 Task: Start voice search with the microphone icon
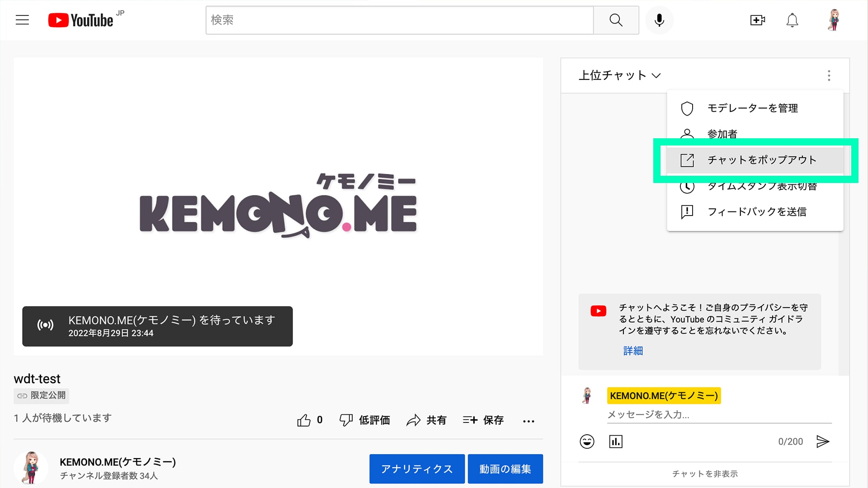pos(659,20)
